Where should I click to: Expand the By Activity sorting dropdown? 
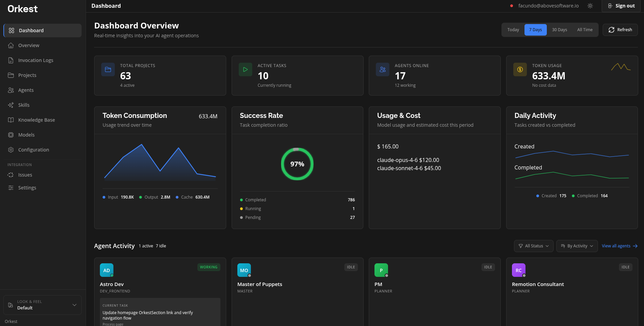577,246
